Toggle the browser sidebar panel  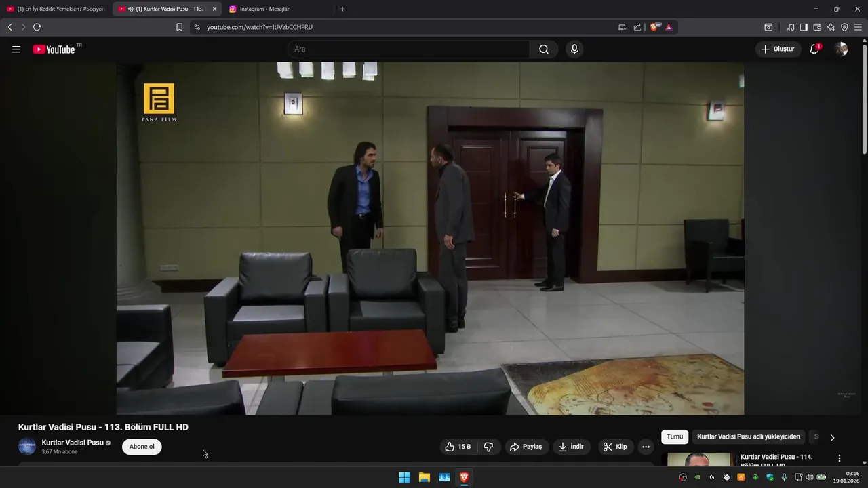[x=804, y=27]
